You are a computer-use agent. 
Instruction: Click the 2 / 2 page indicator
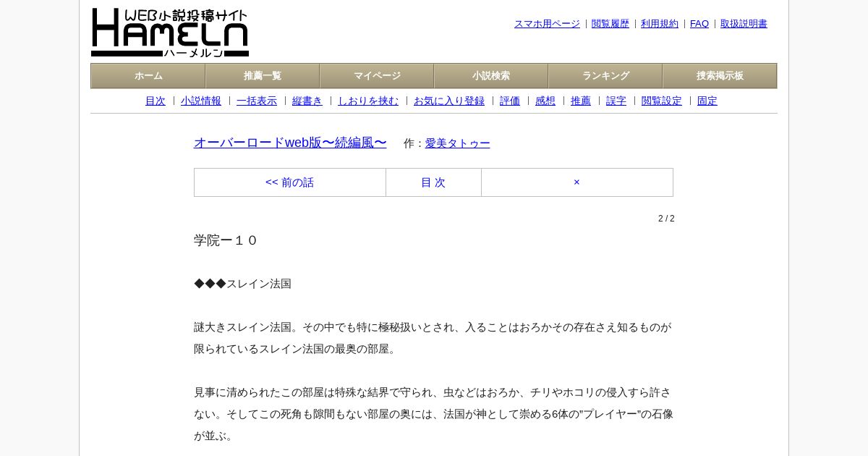pyautogui.click(x=666, y=219)
